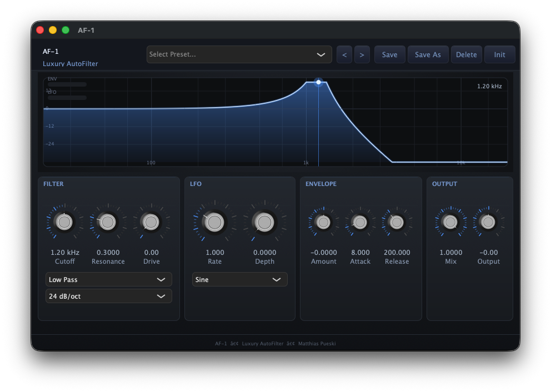The height and width of the screenshot is (392, 551).
Task: Click the 1.20 kHz readout in graph
Action: [x=489, y=86]
